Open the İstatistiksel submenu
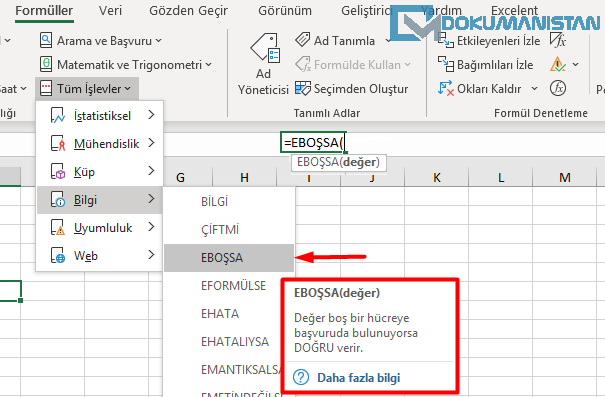Screen dimensions: 605x397 click(99, 115)
